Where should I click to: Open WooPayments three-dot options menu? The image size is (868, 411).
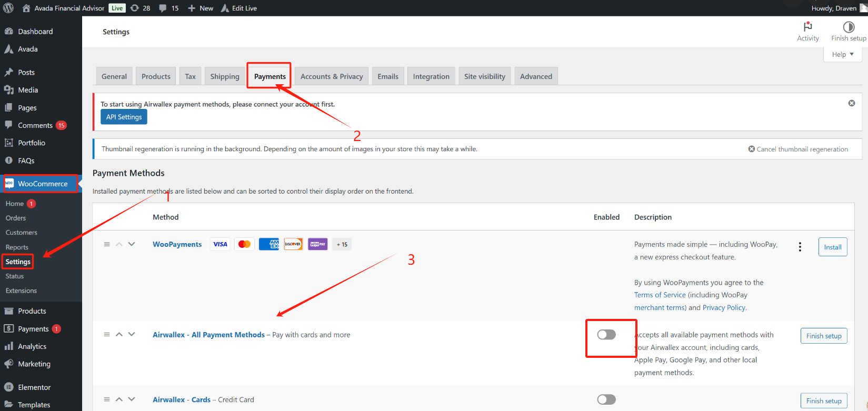coord(800,247)
